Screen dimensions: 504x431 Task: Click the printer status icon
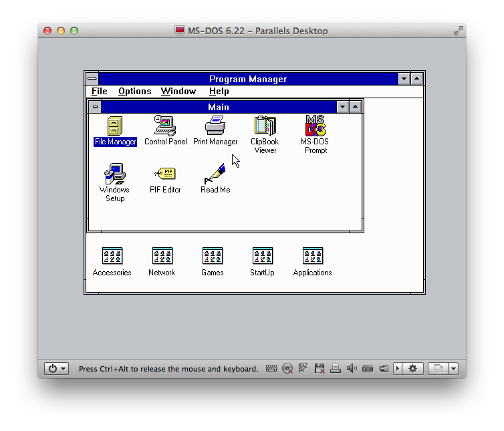(336, 368)
